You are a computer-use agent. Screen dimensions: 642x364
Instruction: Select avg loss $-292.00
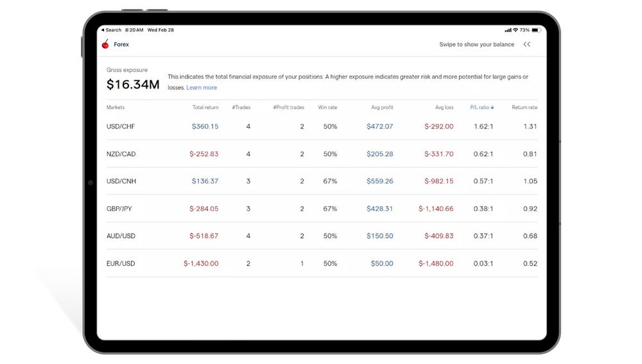(x=439, y=126)
